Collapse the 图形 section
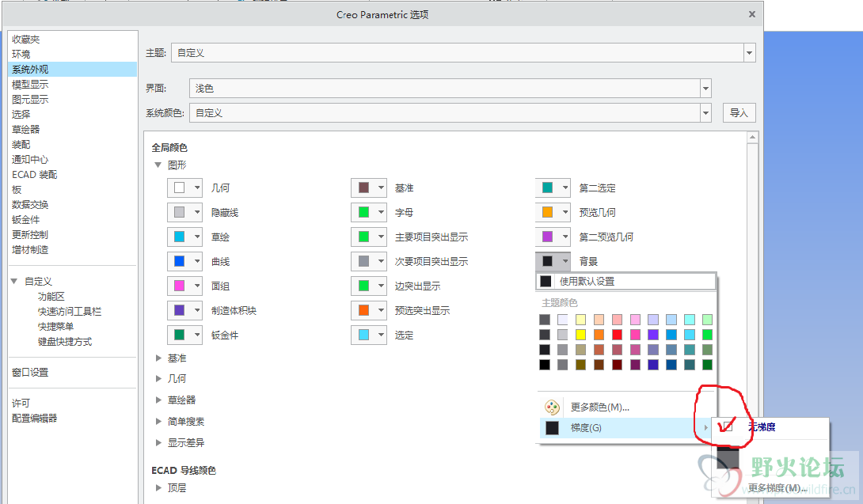This screenshot has height=504, width=863. [x=158, y=165]
